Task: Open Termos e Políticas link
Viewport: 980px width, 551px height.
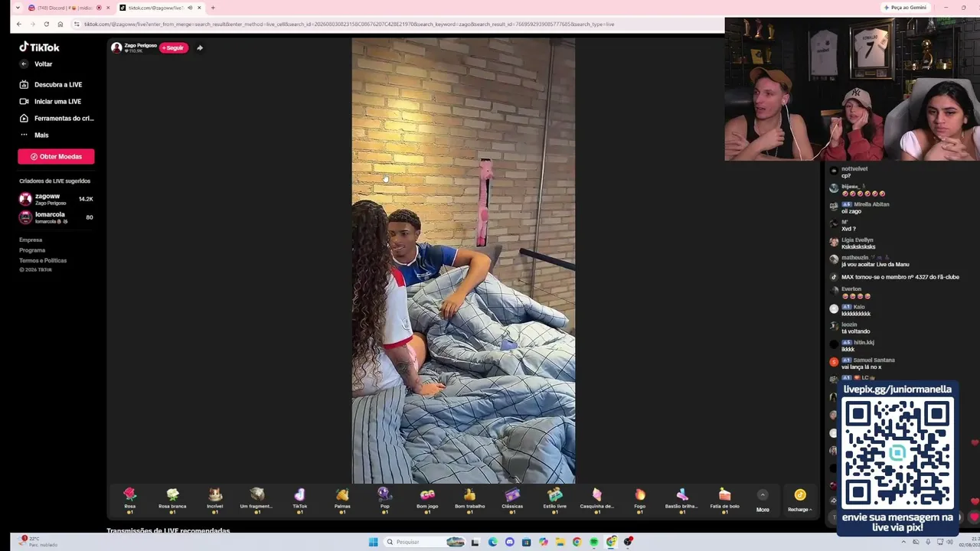Action: click(x=43, y=260)
